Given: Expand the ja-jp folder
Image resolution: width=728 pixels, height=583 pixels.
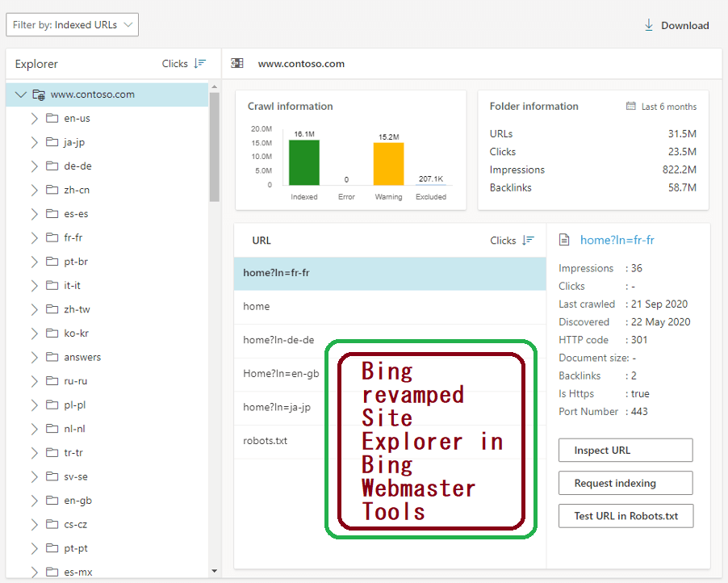Looking at the screenshot, I should tap(35, 142).
